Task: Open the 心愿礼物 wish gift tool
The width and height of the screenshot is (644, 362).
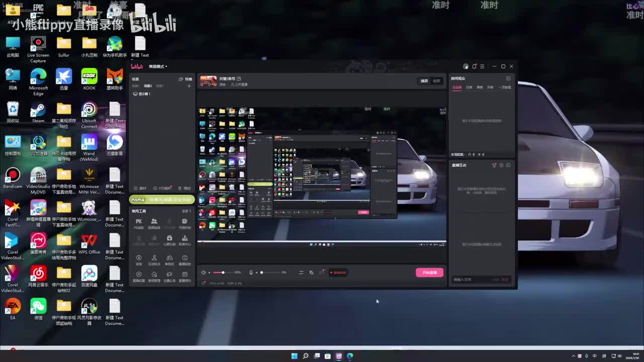Action: (170, 240)
